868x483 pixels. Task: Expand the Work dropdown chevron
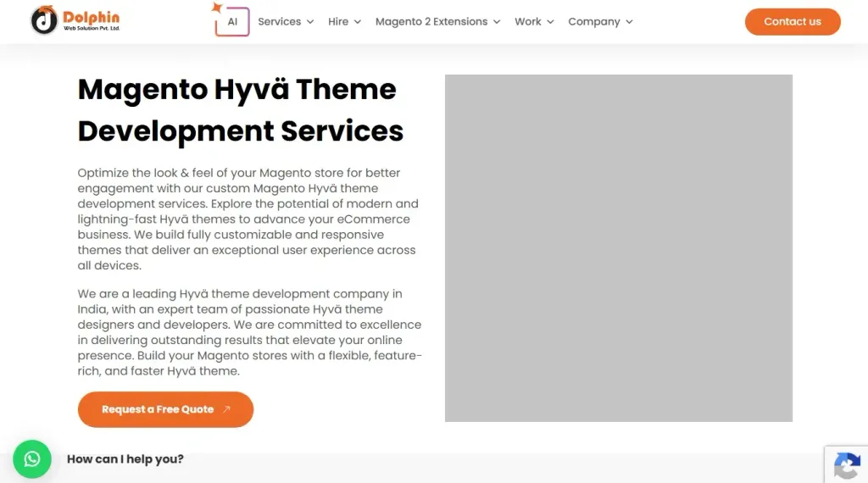click(x=550, y=22)
